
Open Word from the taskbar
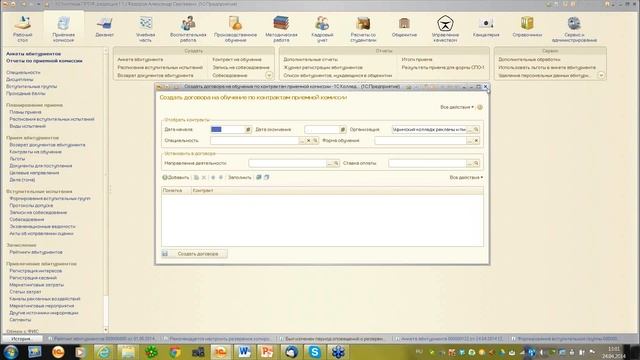pyautogui.click(x=244, y=352)
